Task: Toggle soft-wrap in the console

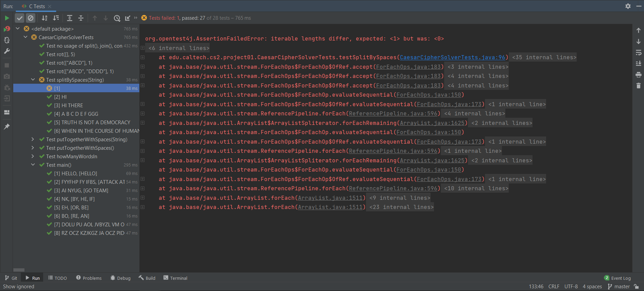Action: 638,52
